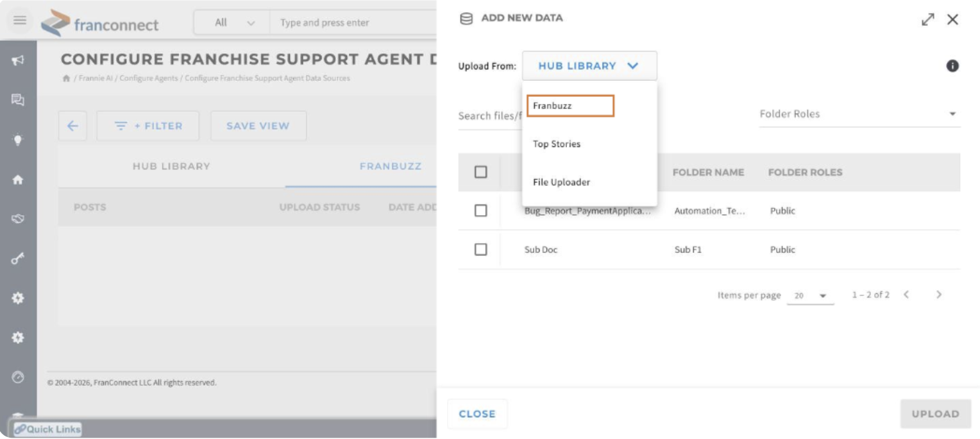
Task: Open the upper gear sidebar icon
Action: point(18,298)
